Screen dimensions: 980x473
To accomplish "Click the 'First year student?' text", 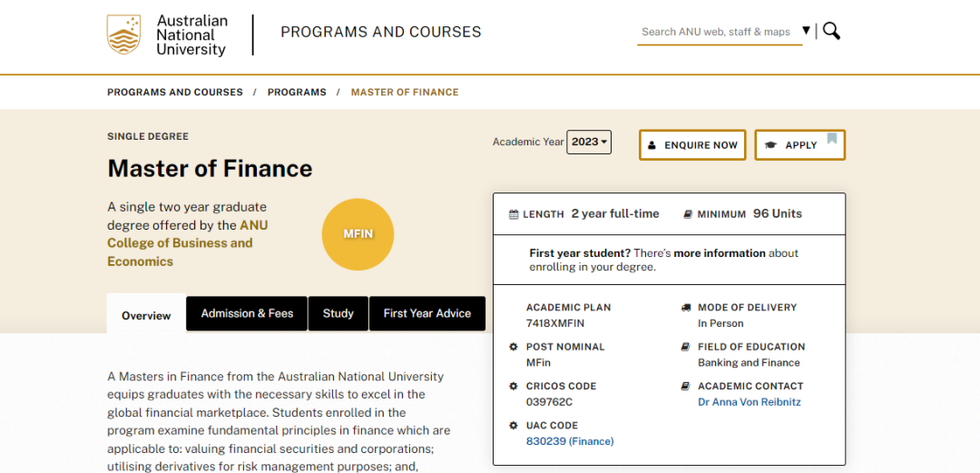I will click(x=580, y=253).
